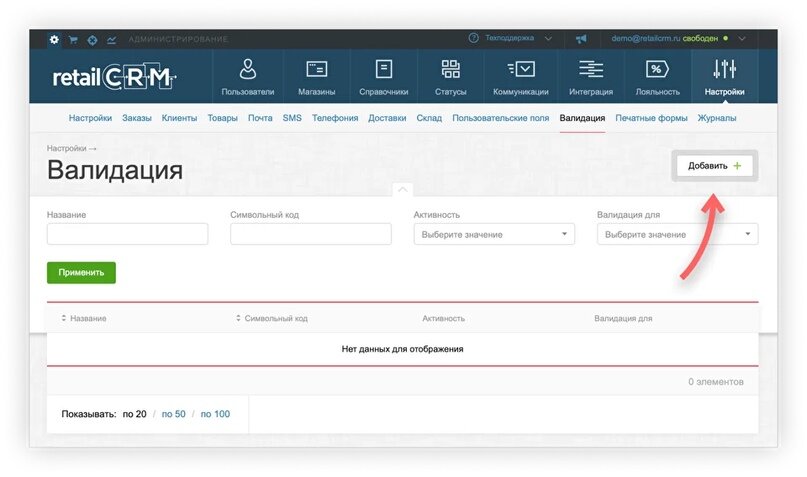Viewport: 807px width, 477px height.
Task: Click the Добавить button
Action: [714, 166]
